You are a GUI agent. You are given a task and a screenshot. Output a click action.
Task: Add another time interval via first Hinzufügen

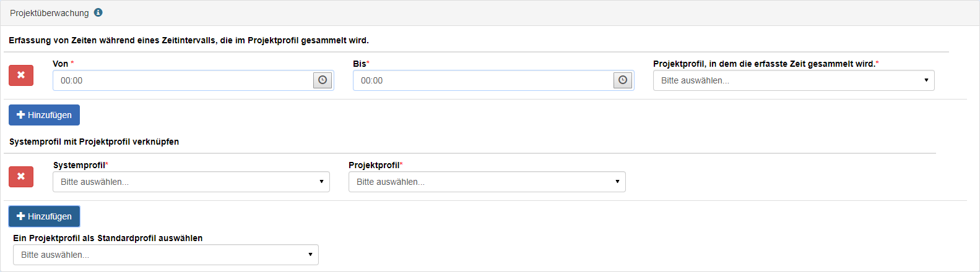point(44,115)
